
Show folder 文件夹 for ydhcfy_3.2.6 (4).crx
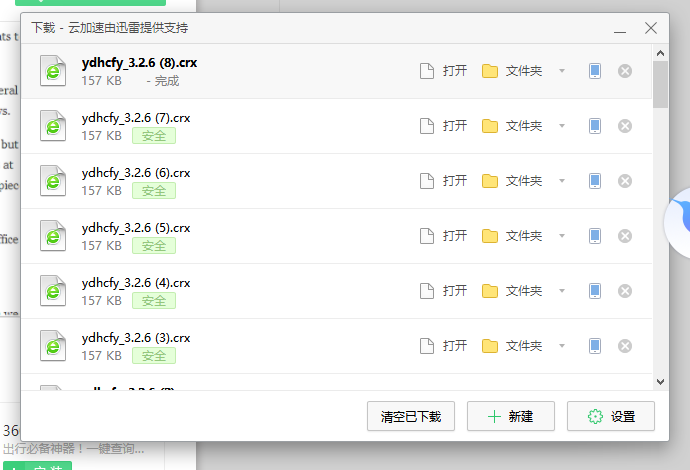(512, 291)
